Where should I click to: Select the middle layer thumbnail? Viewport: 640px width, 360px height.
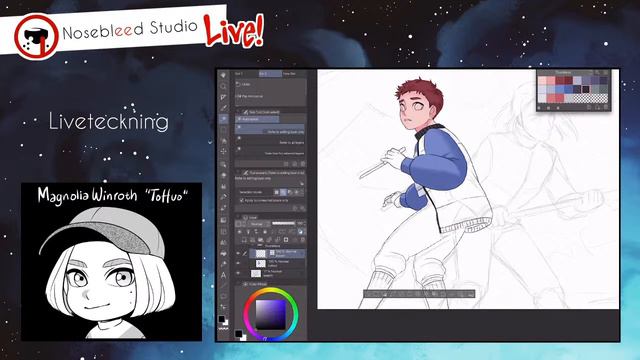click(261, 263)
